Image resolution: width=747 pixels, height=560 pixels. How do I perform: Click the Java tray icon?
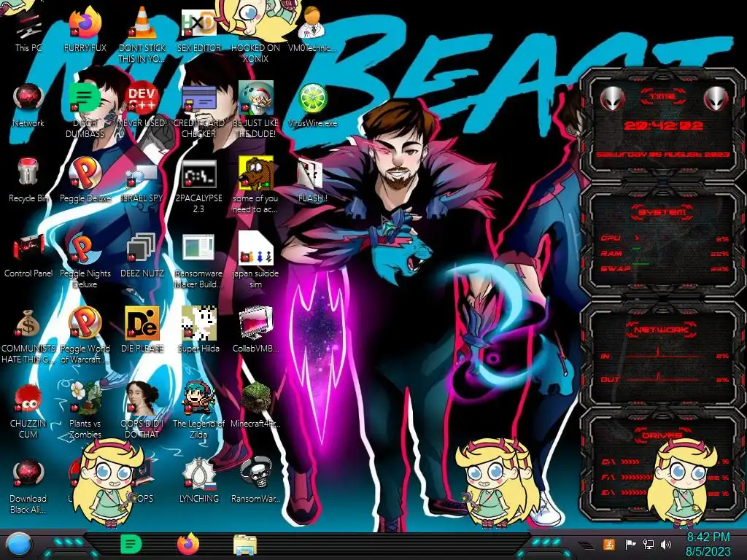[x=609, y=544]
